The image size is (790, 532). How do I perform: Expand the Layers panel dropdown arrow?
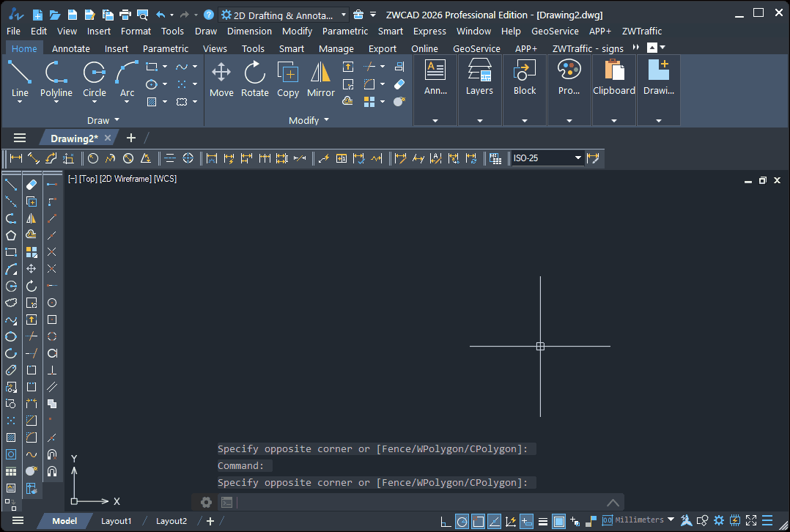tap(479, 121)
